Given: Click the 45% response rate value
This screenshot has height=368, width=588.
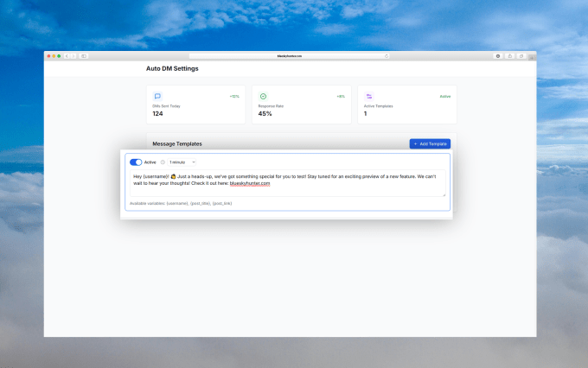Looking at the screenshot, I should (x=265, y=113).
